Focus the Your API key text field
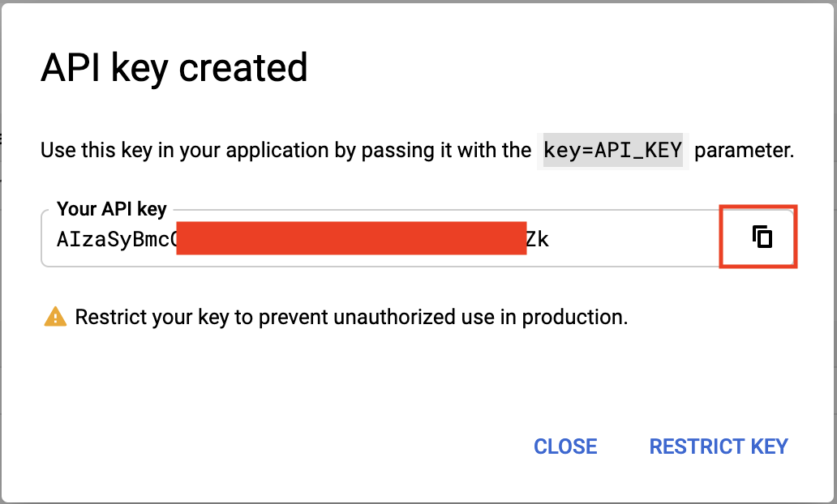This screenshot has width=837, height=504. pyautogui.click(x=380, y=238)
